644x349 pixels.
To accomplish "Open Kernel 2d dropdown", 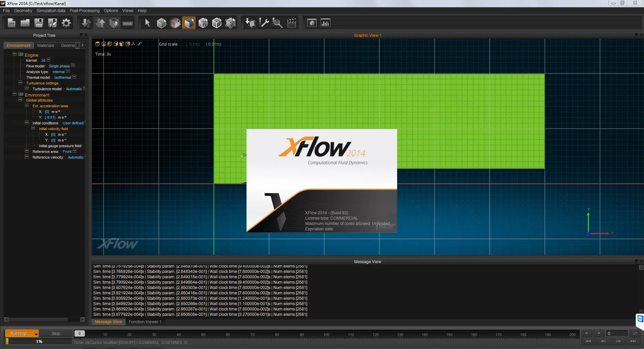I will tap(48, 60).
